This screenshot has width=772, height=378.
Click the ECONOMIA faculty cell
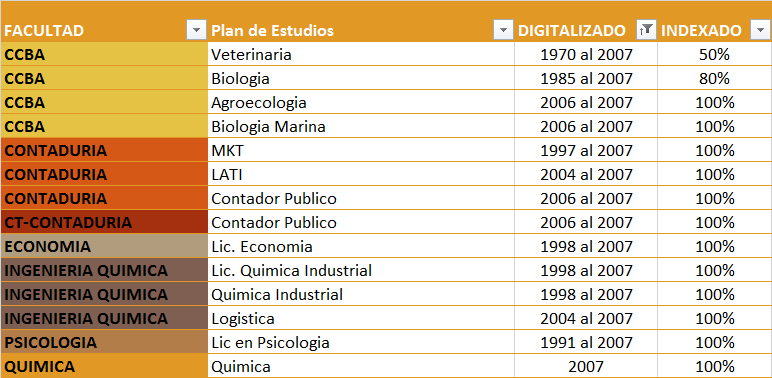pos(104,246)
